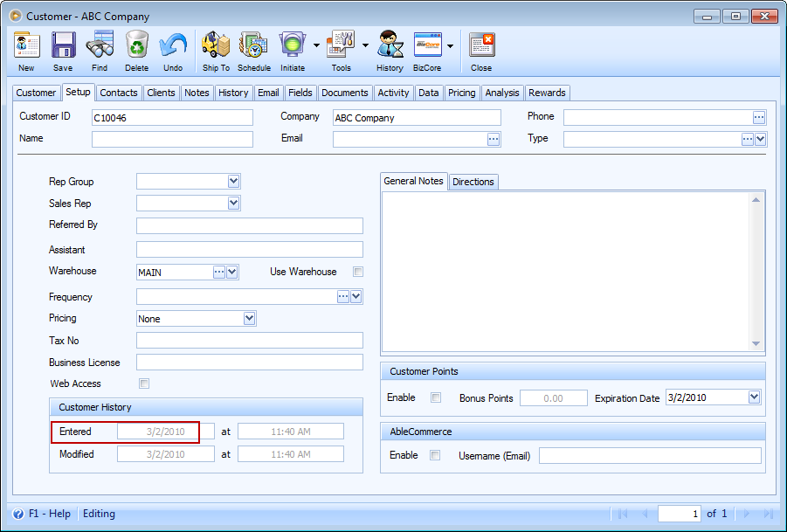Open the Warehouse dropdown arrow
787x532 pixels.
(231, 272)
